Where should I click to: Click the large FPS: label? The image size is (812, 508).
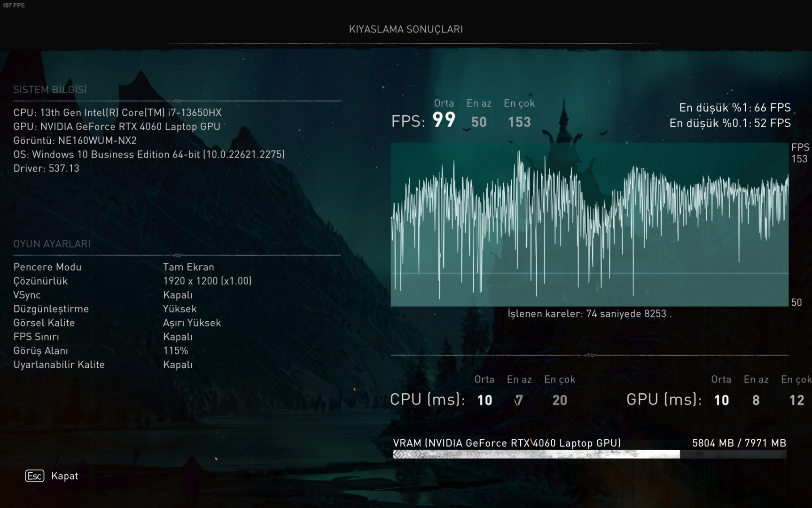click(x=408, y=121)
